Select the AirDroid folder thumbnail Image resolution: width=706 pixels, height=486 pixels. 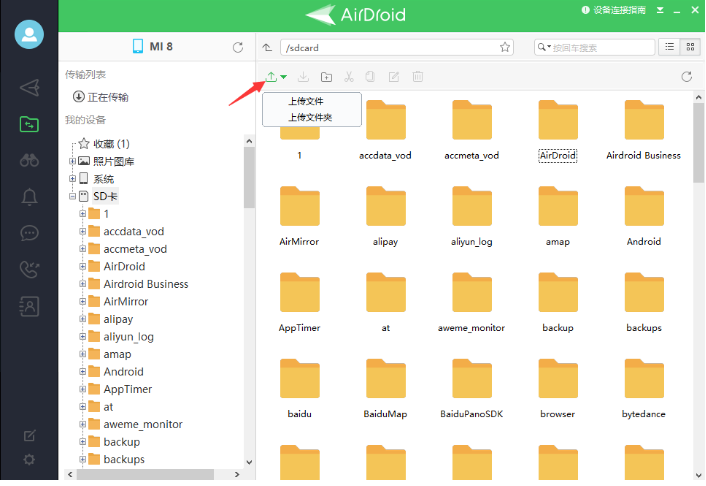(558, 131)
